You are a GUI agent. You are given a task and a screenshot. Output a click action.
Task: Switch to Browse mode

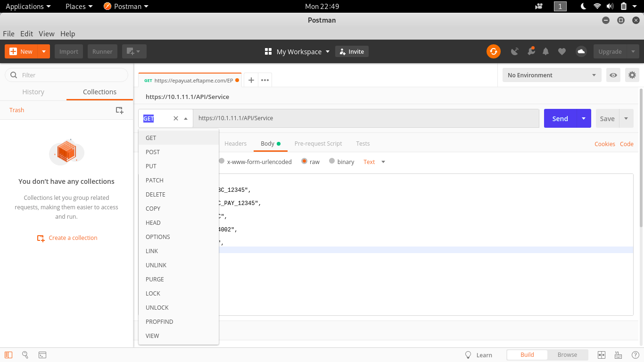(567, 355)
